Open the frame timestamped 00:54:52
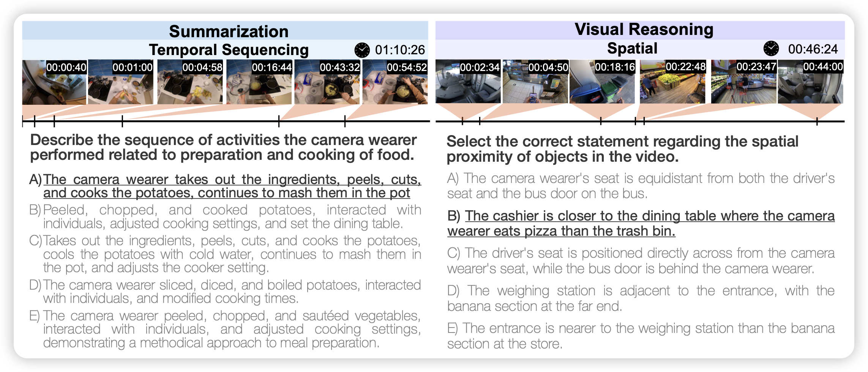The image size is (868, 372). click(395, 82)
